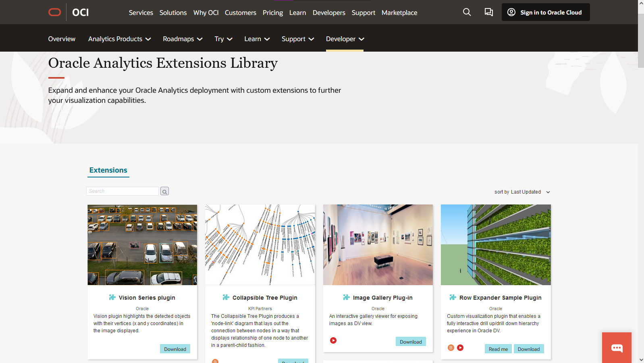Open the Pricing menu item
This screenshot has width=644, height=363.
tap(273, 13)
